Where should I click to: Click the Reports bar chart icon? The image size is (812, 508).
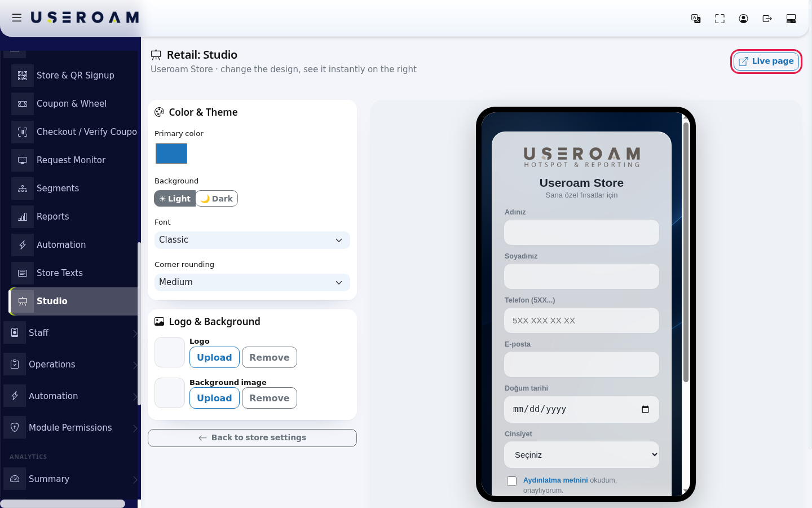pyautogui.click(x=23, y=217)
